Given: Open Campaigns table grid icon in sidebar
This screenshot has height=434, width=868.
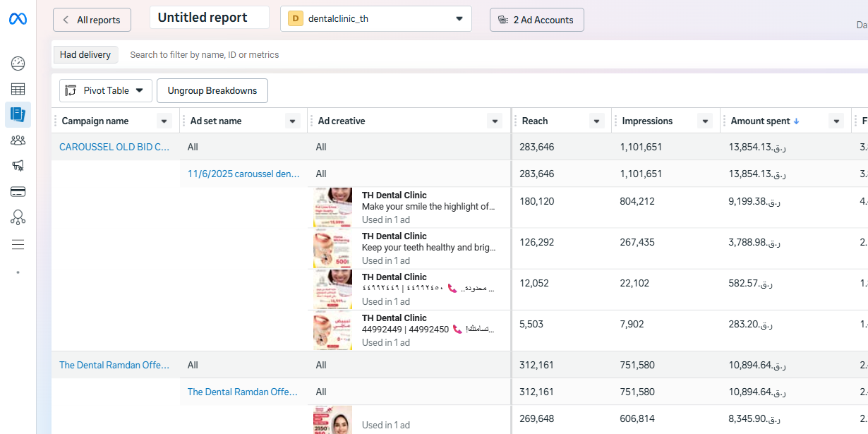Looking at the screenshot, I should pyautogui.click(x=18, y=89).
